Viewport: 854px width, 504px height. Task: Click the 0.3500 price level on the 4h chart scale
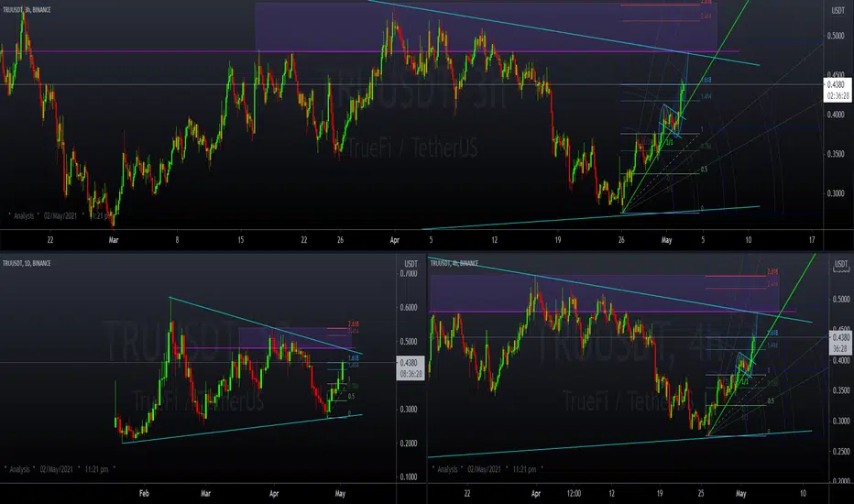(x=841, y=390)
